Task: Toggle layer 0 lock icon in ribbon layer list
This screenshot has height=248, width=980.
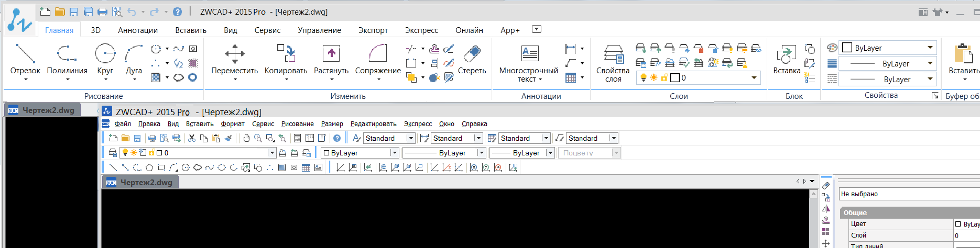Action: coord(664,77)
